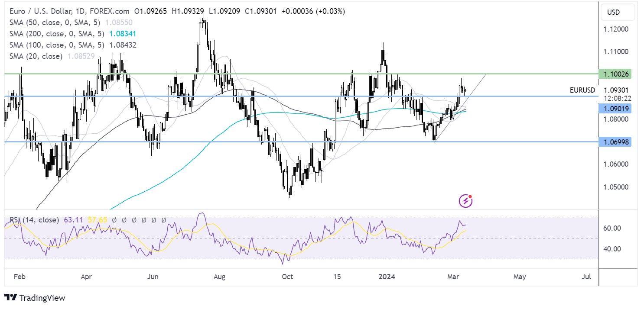Click the RSI (14, close) indicator legend
644x309 pixels.
tap(33, 220)
